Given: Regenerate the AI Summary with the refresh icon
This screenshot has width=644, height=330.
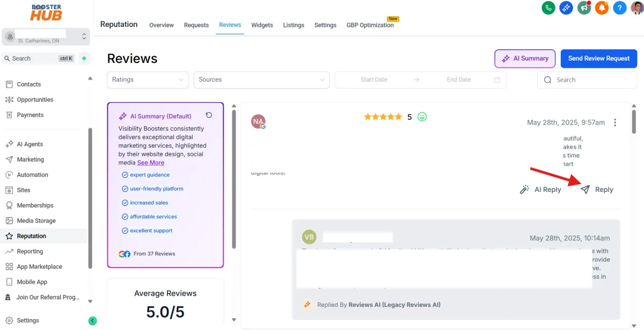Looking at the screenshot, I should click(x=209, y=115).
